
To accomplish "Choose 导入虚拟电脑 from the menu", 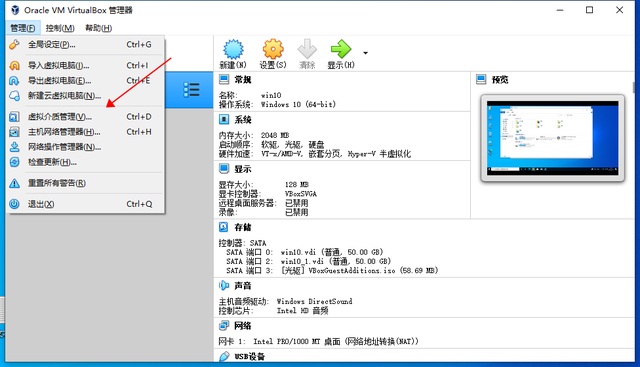I will point(85,65).
